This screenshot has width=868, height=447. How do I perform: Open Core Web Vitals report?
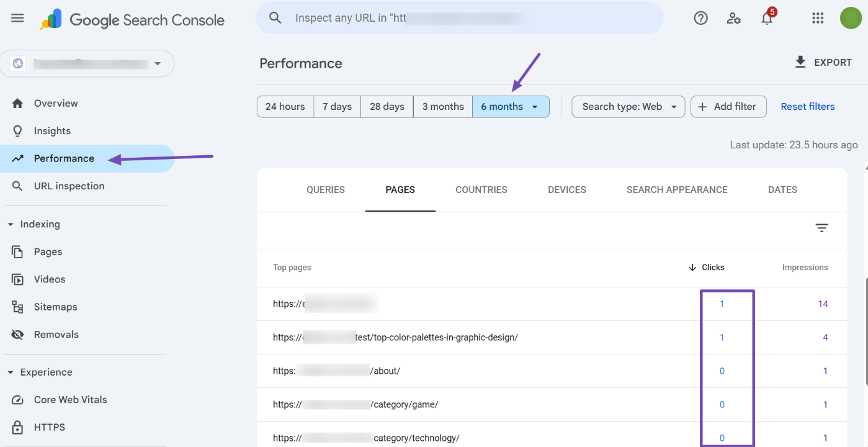click(70, 400)
